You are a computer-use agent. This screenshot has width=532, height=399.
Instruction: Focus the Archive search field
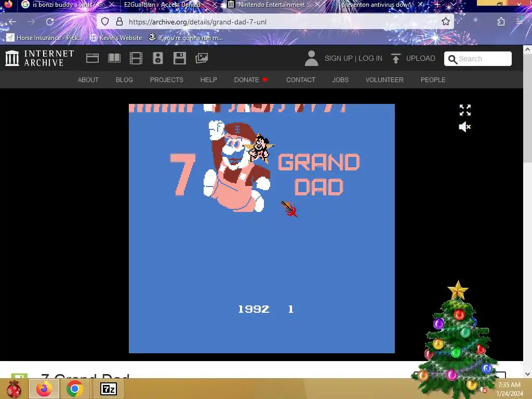click(478, 59)
